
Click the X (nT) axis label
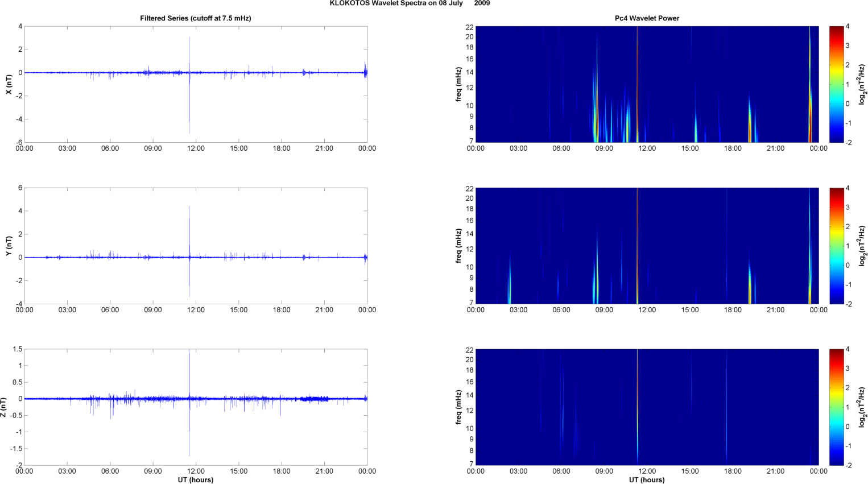[9, 84]
